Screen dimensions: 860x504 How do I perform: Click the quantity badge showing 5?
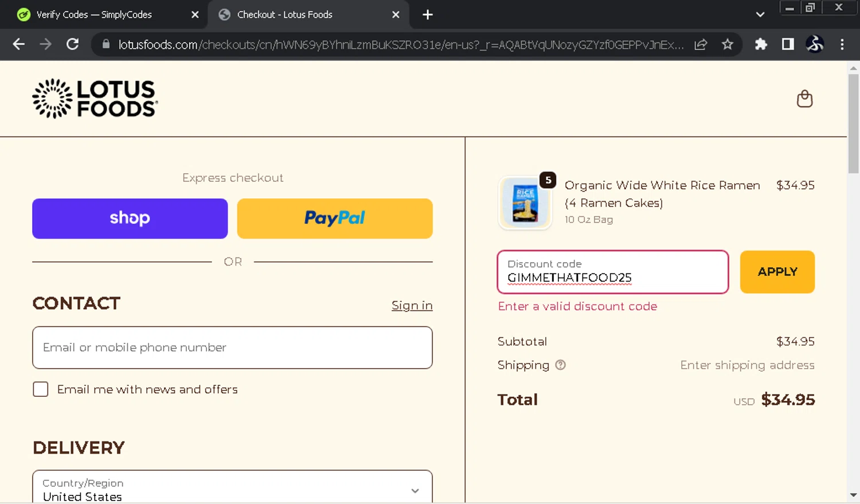click(x=548, y=180)
